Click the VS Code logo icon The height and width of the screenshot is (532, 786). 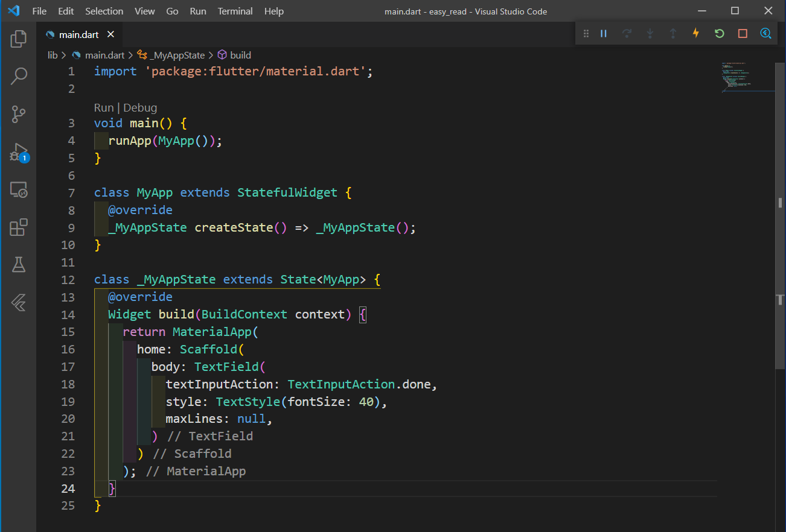13,11
